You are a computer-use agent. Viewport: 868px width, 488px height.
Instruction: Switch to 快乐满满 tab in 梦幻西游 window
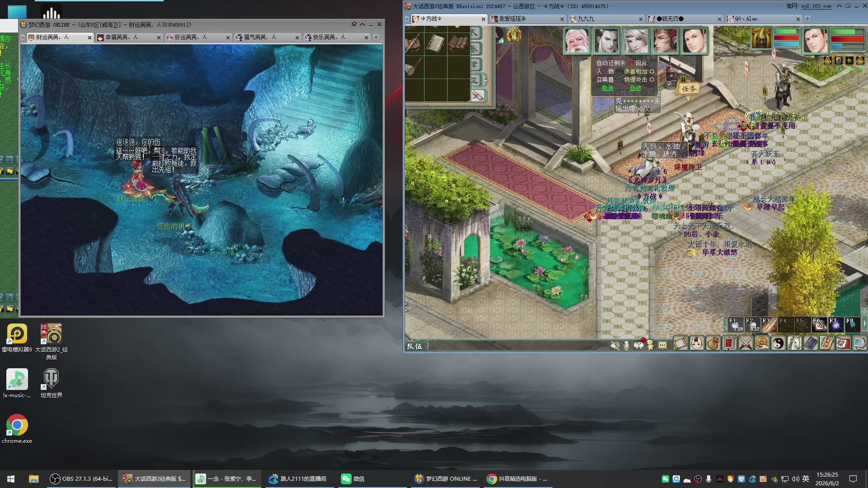[x=337, y=38]
